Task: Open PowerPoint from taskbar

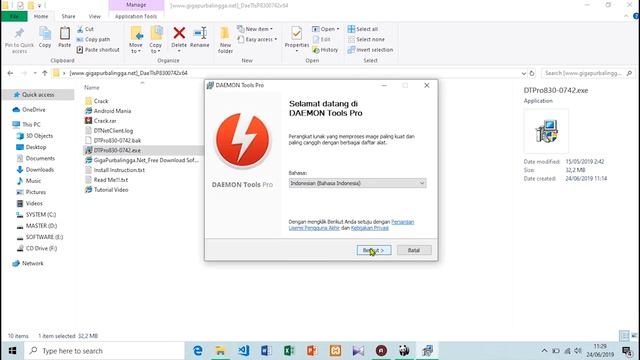Action: point(312,351)
